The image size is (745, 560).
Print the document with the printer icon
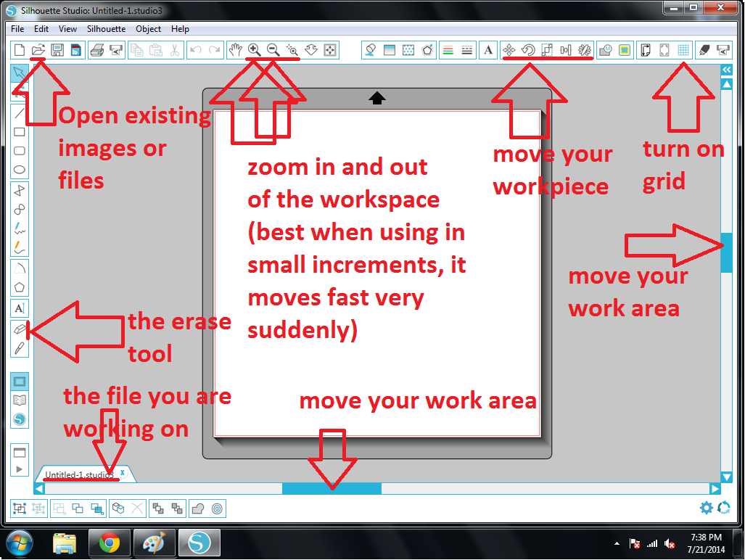click(x=97, y=50)
